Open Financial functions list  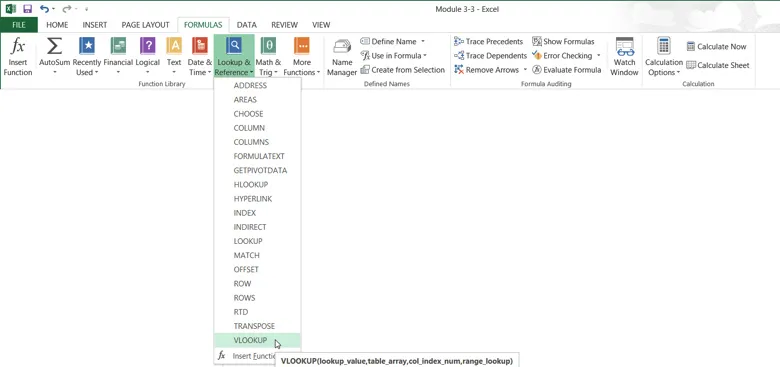click(x=118, y=57)
